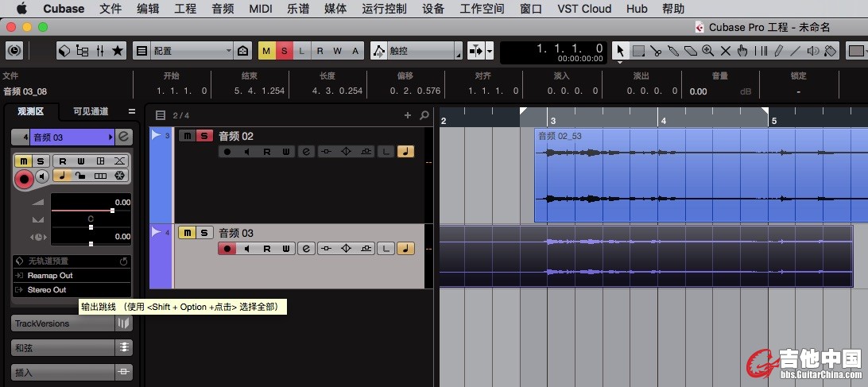Viewport: 868px width, 387px height.
Task: Select the Draw pencil tool
Action: coord(778,51)
